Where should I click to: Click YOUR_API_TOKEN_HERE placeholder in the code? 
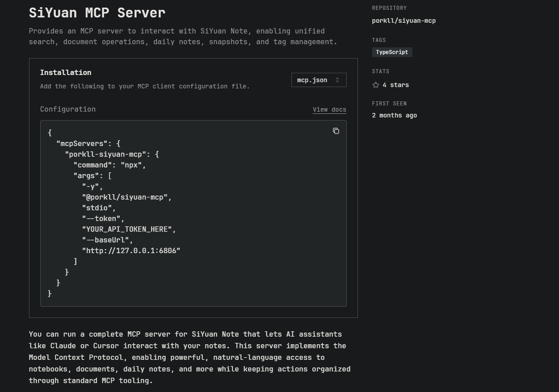pyautogui.click(x=129, y=229)
